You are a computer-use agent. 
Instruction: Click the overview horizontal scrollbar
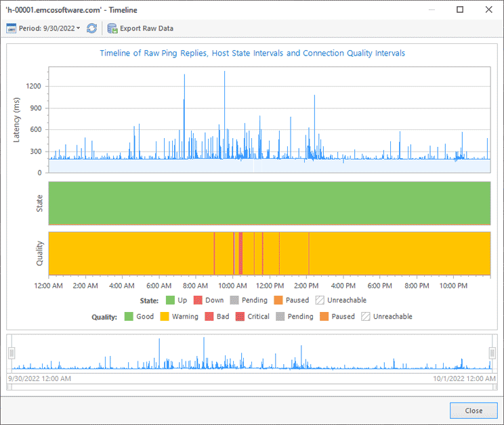pyautogui.click(x=251, y=386)
